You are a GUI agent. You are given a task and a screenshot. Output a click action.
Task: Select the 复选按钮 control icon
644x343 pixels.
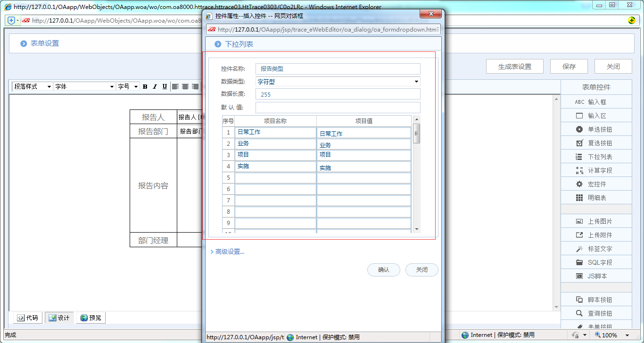[x=596, y=142]
